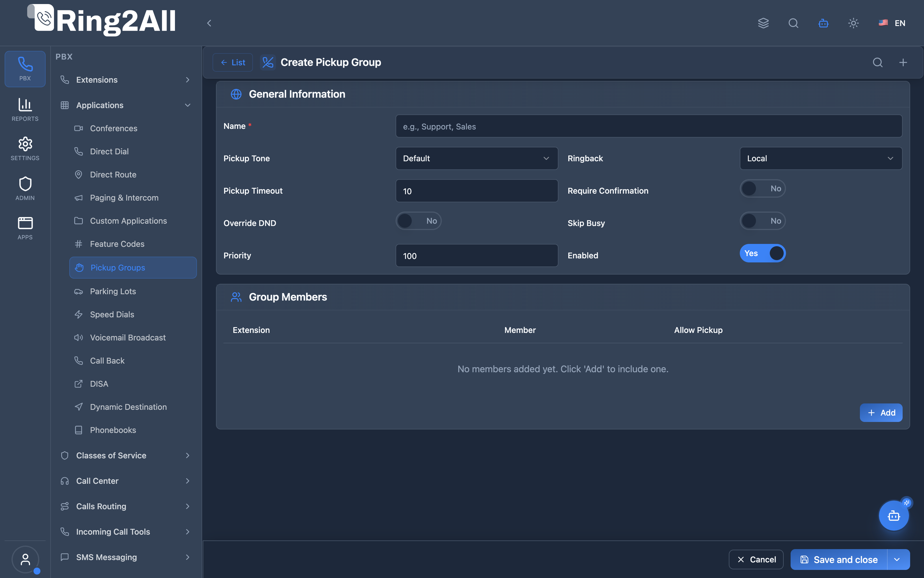Toggle Skip Busy switch
Screen dimensions: 924x578
point(763,221)
